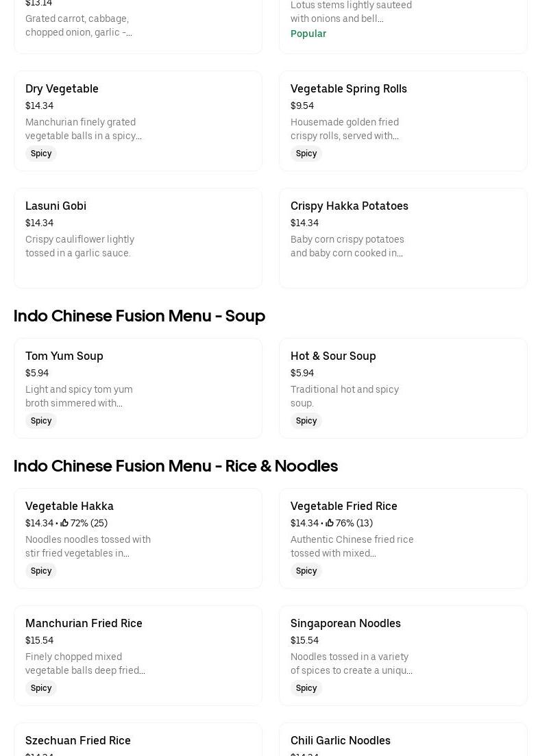Click the thumbs-up icon on Vegetable Hakka
Screen dimensions: 551x756
[x=64, y=523]
